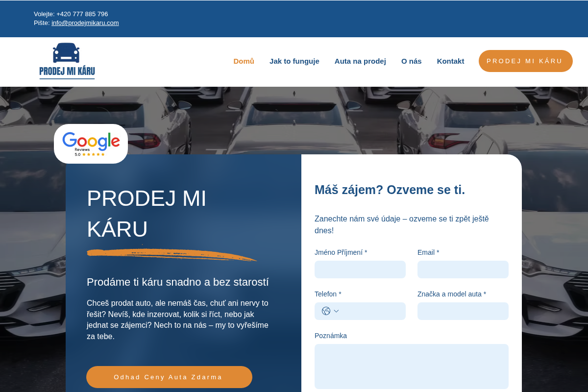Click the large PRODEJ MI KÁRU hero heading

point(147,214)
